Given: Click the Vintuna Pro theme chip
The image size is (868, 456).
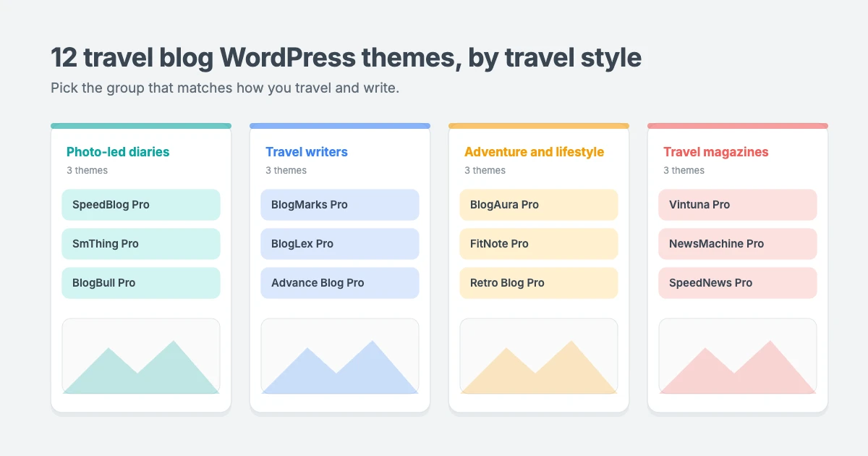Looking at the screenshot, I should click(x=738, y=205).
